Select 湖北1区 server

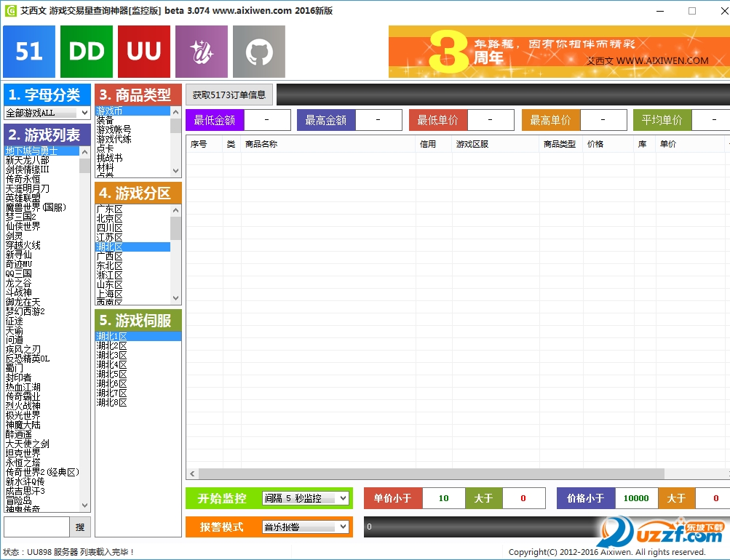point(138,336)
